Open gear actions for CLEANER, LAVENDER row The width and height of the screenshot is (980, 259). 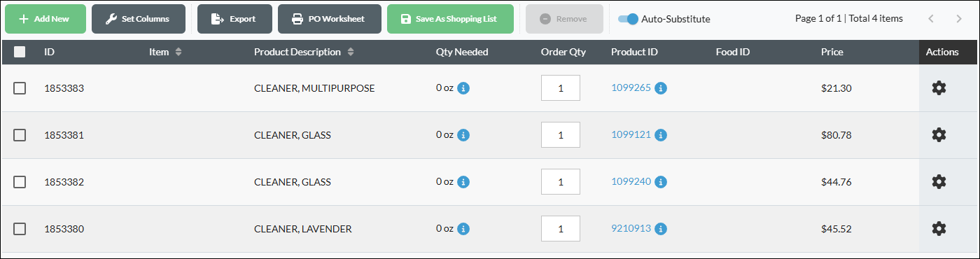click(x=939, y=228)
